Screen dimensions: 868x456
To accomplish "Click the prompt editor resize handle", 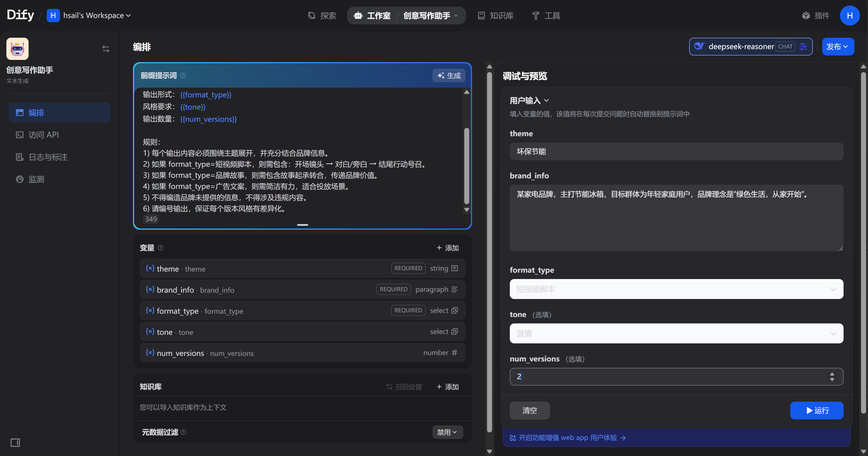I will (303, 225).
